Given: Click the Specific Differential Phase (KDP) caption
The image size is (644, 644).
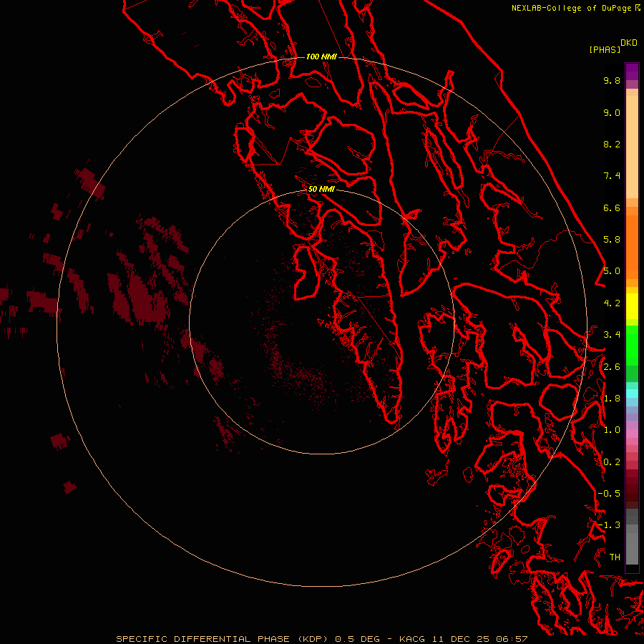Looking at the screenshot, I should (x=222, y=639).
